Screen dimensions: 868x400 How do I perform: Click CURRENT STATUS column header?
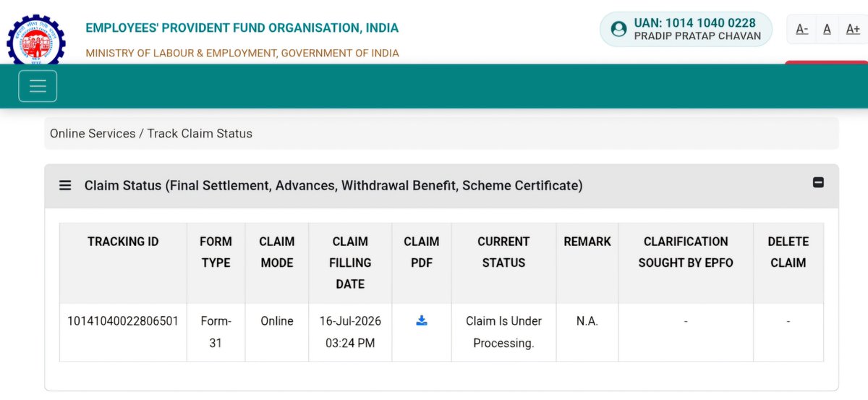503,263
